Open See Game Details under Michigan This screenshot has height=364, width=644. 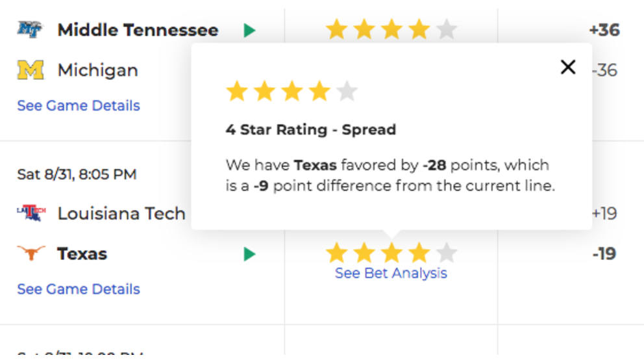79,106
